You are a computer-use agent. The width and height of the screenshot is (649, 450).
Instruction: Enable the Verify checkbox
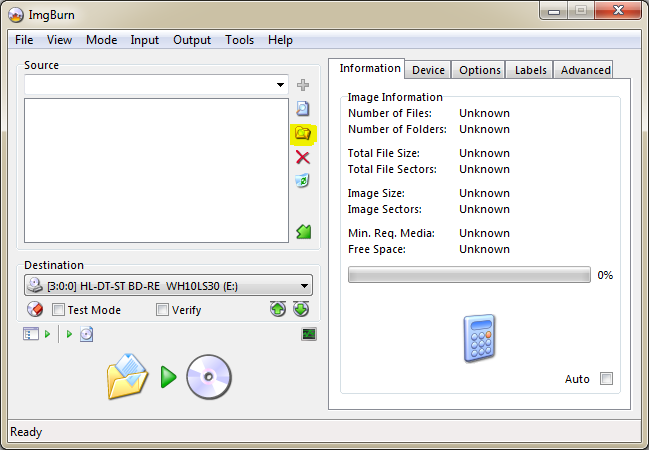click(x=162, y=310)
